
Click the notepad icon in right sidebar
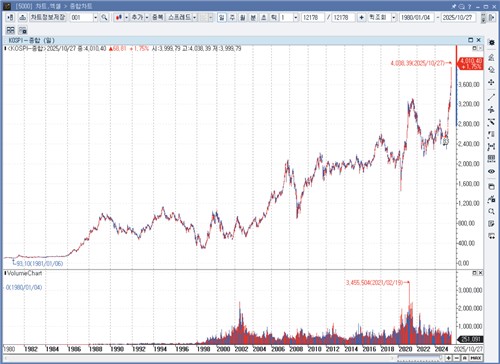click(x=491, y=224)
